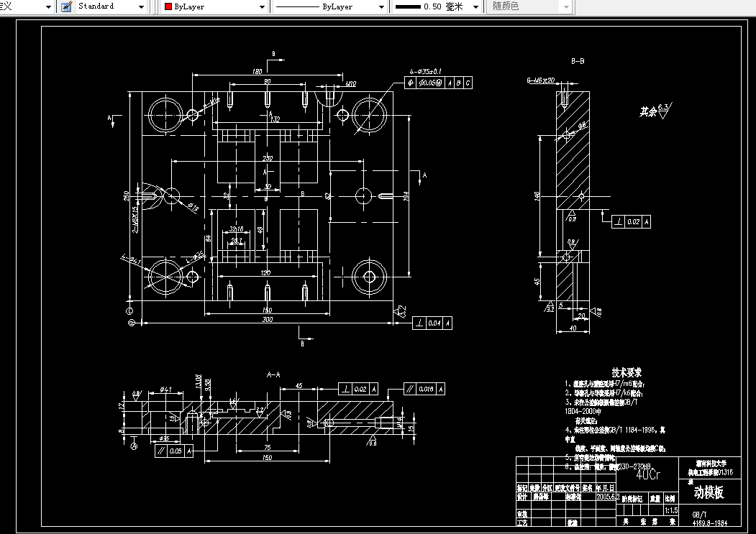
Task: Click the 技术要求 heading text
Action: [x=627, y=372]
